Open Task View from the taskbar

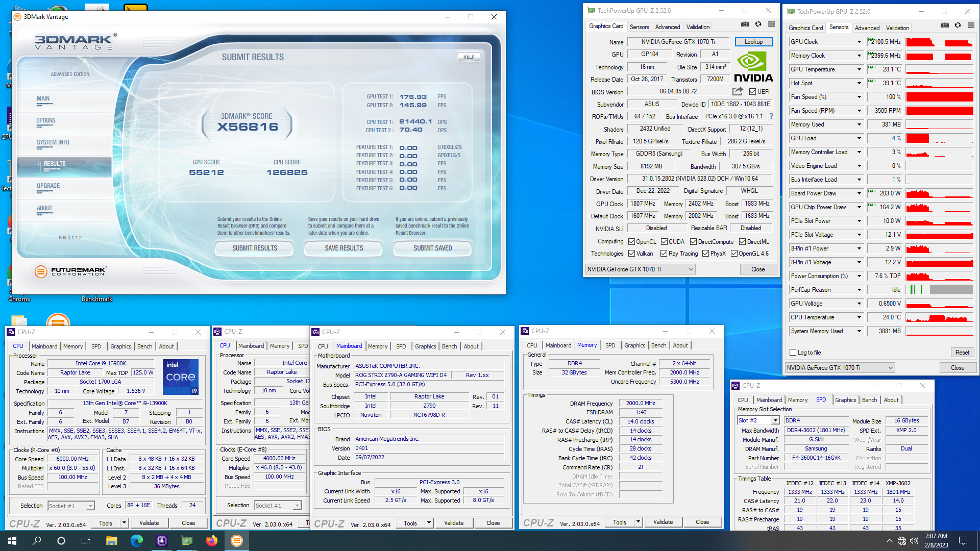pos(86,541)
